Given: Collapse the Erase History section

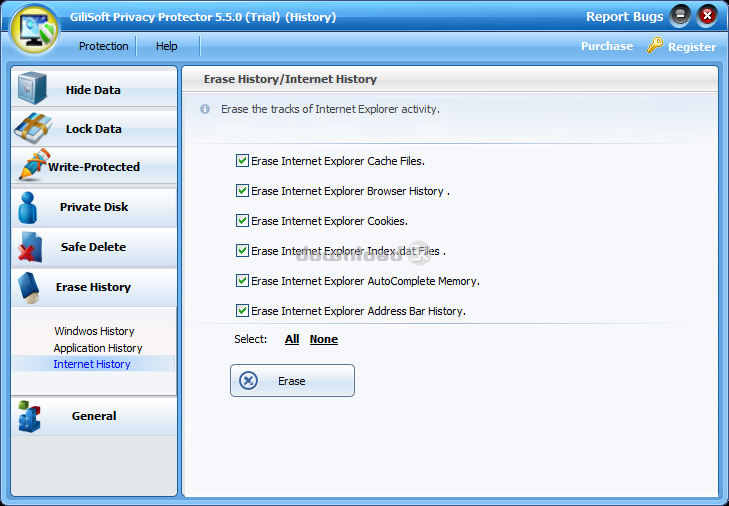Looking at the screenshot, I should tap(94, 287).
